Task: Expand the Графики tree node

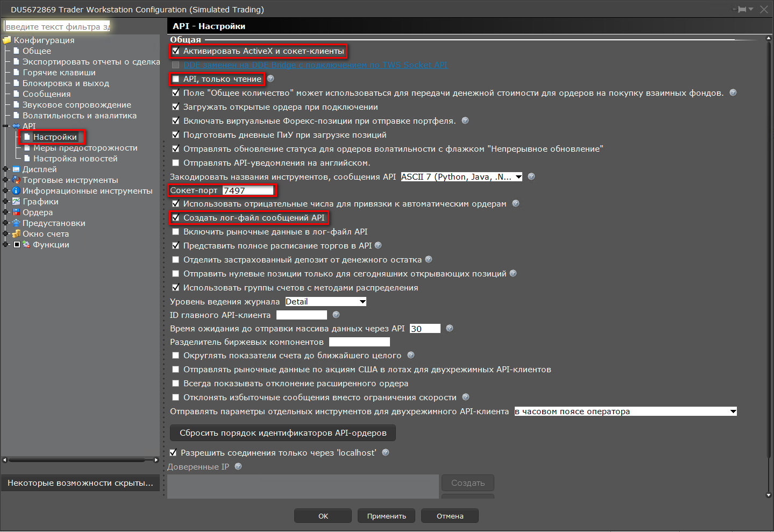Action: tap(5, 201)
